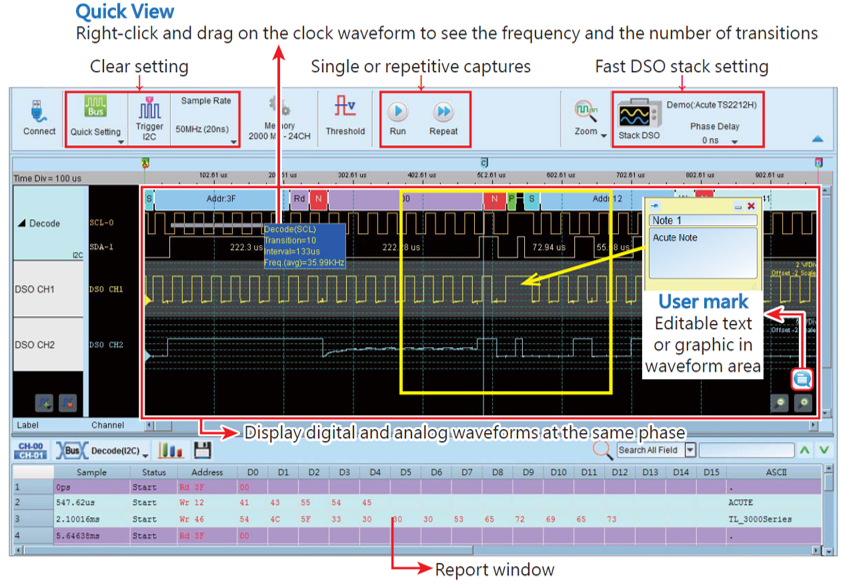Click the user mark speech bubble icon
Screen dimensions: 845x584
[801, 379]
